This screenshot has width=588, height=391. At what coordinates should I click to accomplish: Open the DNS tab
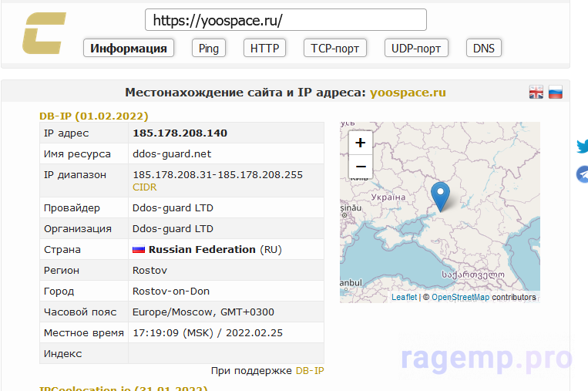(x=484, y=48)
